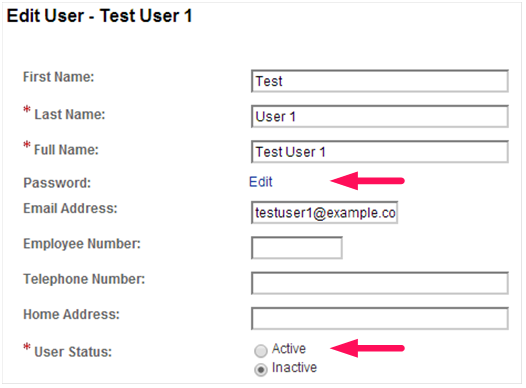Click the red asterisk before Last Name

pyautogui.click(x=27, y=110)
